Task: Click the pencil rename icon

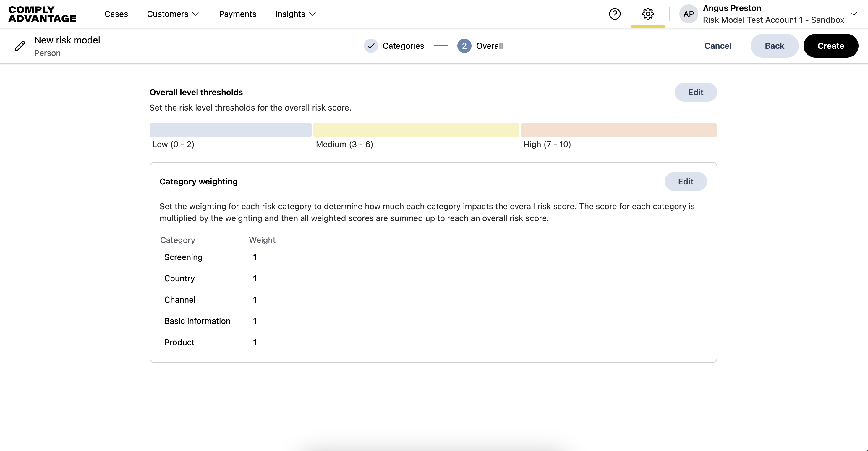Action: coord(20,46)
